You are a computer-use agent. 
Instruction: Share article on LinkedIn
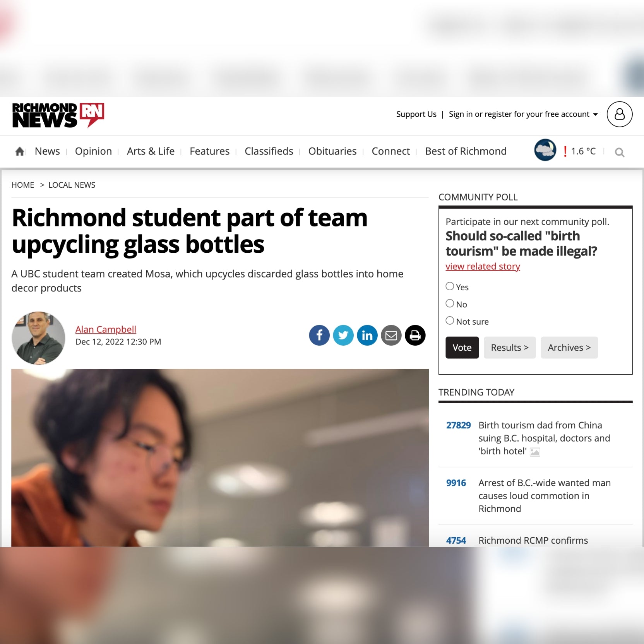[367, 335]
